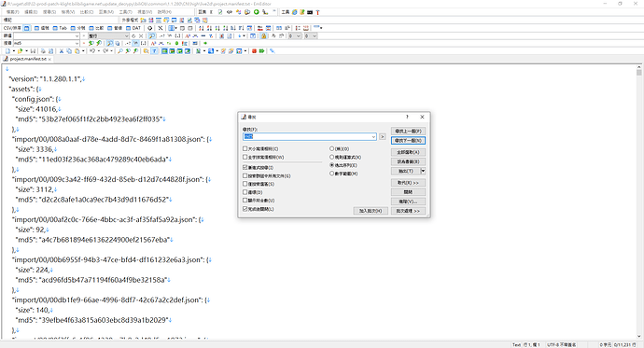Viewport: 644px width, 348px height.
Task: Open the 工具(T) menu
Action: click(x=126, y=12)
